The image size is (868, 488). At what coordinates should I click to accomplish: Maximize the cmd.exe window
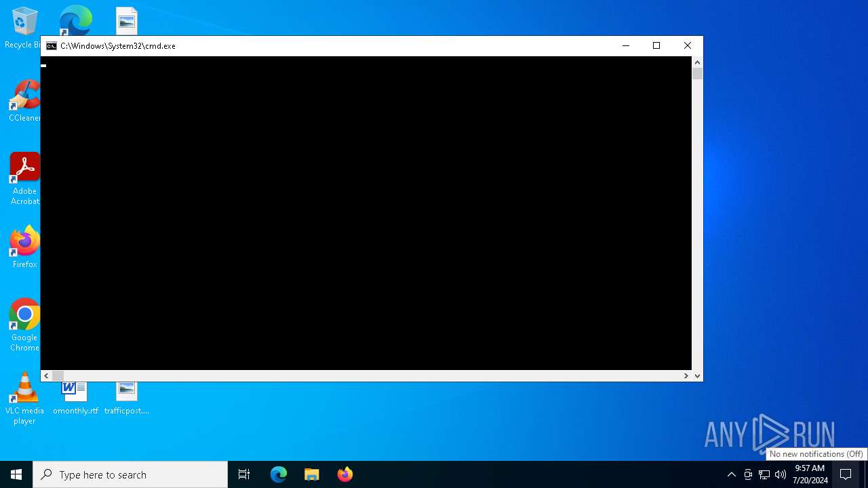pos(656,46)
